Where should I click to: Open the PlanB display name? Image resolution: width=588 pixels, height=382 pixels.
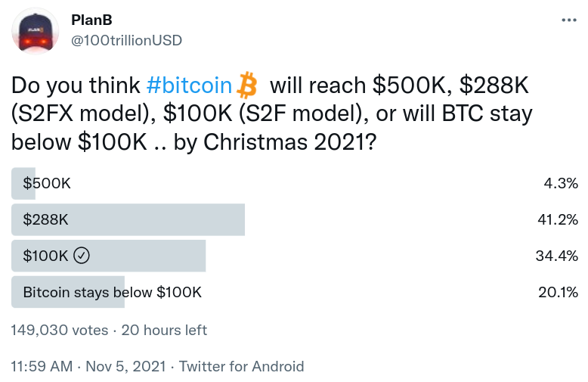click(x=91, y=20)
